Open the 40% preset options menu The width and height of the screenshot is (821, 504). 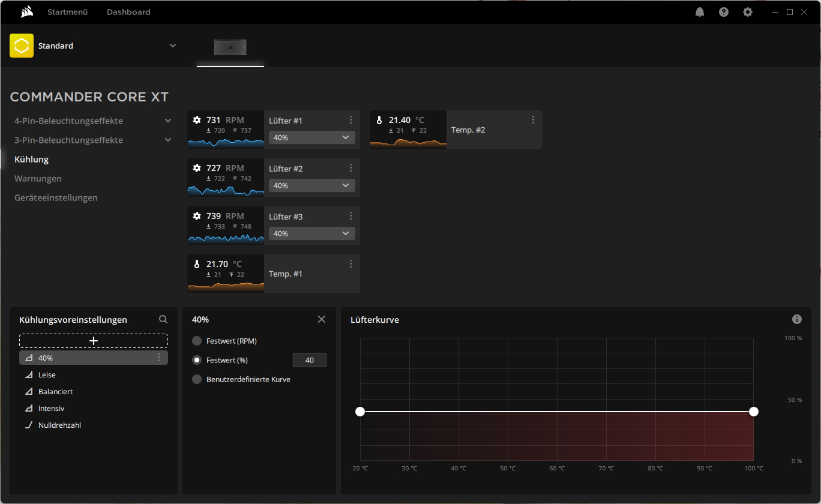pos(159,358)
